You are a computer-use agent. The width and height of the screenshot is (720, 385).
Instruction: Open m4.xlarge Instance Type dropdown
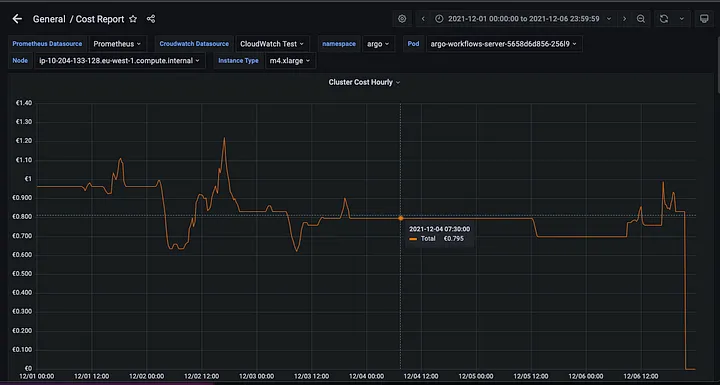[290, 61]
